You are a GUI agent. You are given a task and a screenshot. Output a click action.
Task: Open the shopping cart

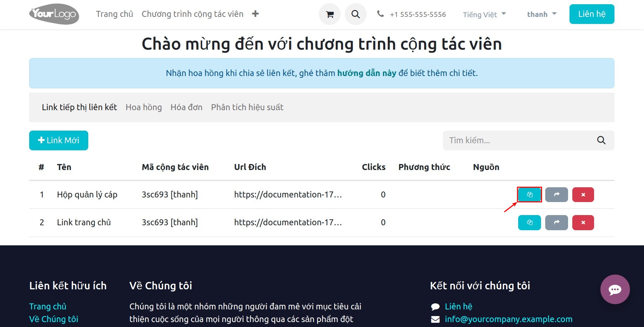point(329,14)
